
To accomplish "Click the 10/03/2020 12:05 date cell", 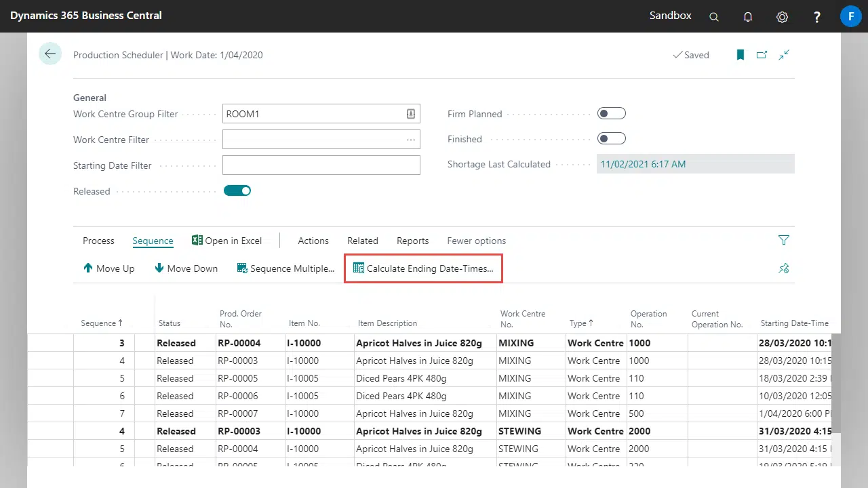I will click(x=795, y=396).
